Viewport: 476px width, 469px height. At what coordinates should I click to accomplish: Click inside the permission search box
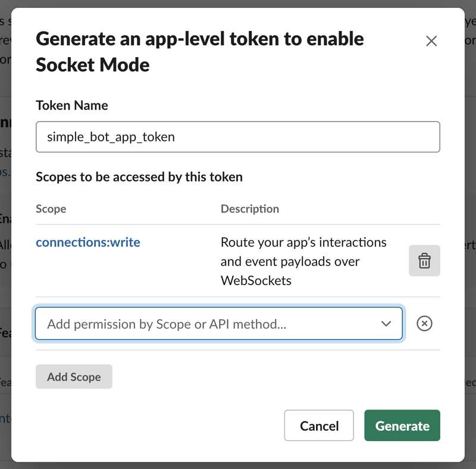click(x=178, y=324)
